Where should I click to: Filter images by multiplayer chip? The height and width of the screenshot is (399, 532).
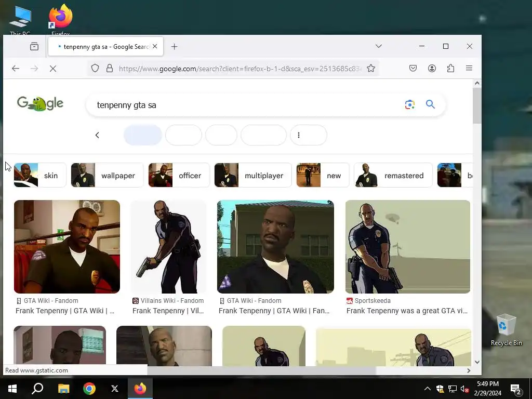(x=253, y=175)
